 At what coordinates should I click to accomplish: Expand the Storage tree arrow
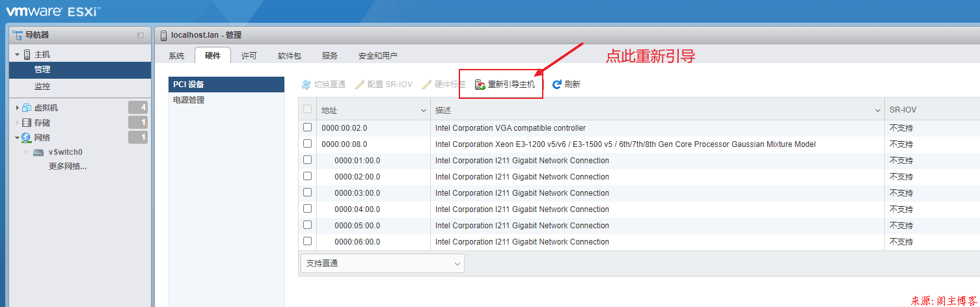[x=18, y=122]
